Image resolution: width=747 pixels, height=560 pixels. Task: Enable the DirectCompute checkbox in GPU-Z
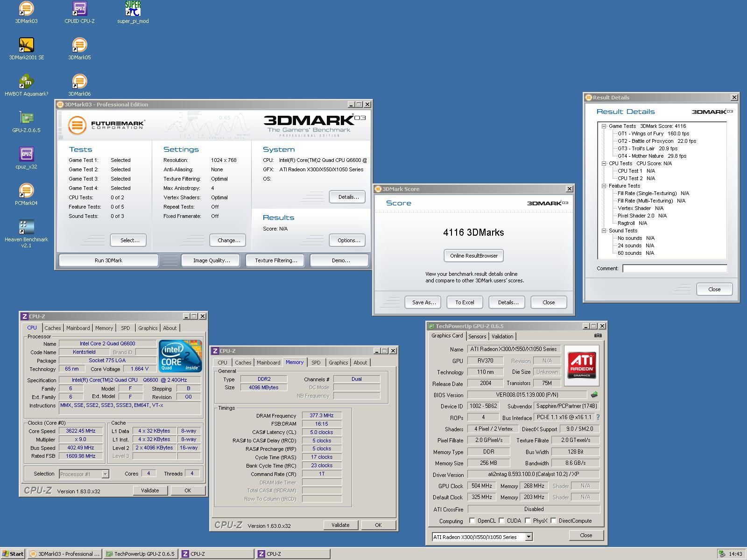[x=553, y=521]
